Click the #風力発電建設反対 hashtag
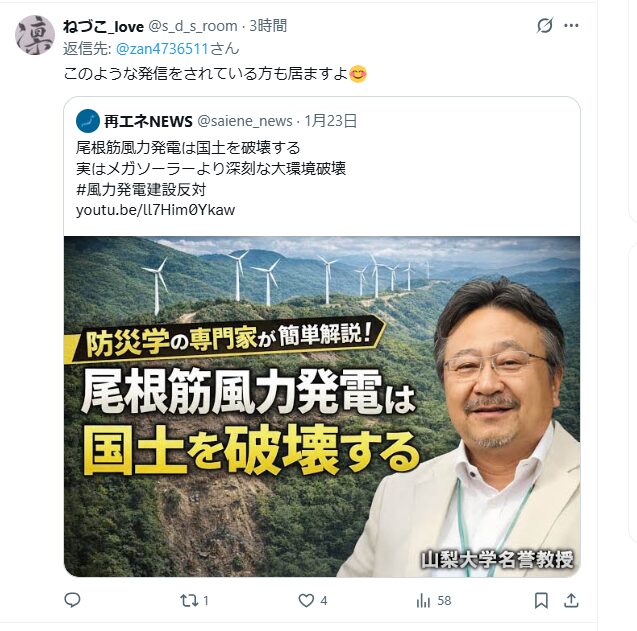The width and height of the screenshot is (637, 631). click(x=141, y=189)
